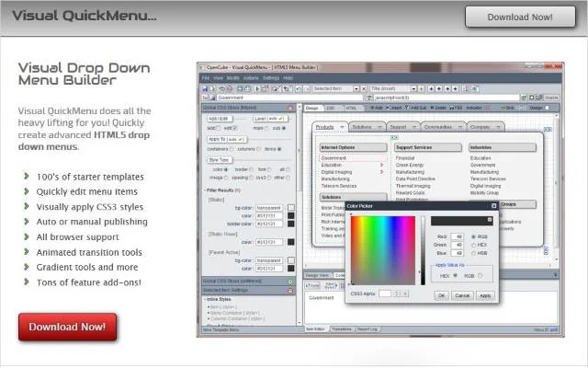Click the Fill toolbar icon
This screenshot has width=588, height=368.
[x=451, y=108]
